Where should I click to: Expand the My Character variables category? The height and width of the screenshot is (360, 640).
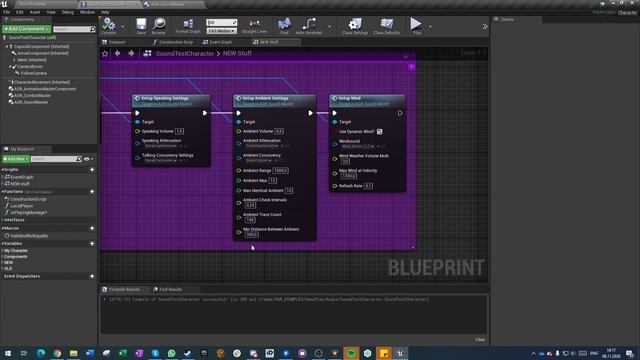tap(2, 251)
